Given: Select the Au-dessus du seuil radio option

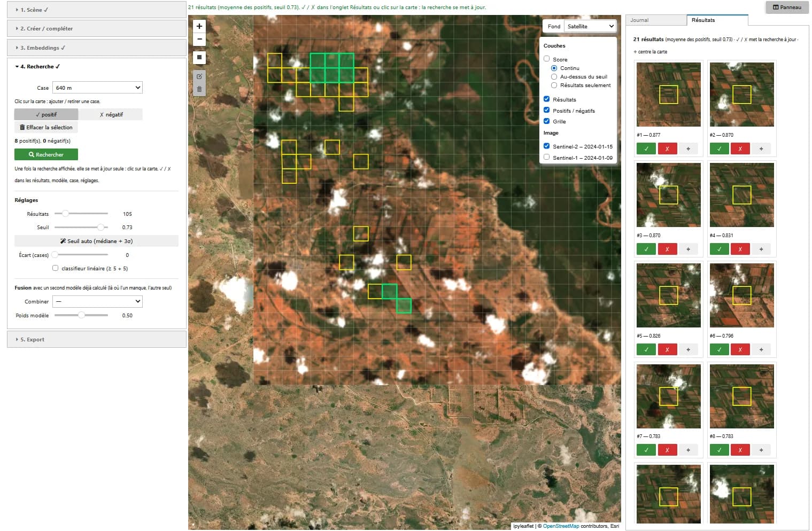Looking at the screenshot, I should pos(554,76).
